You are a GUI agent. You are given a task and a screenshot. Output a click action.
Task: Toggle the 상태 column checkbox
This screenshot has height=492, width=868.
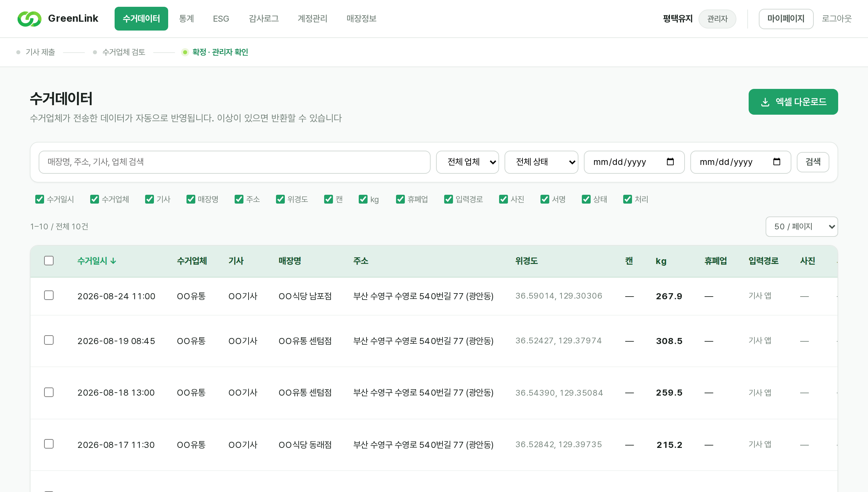[x=586, y=199]
